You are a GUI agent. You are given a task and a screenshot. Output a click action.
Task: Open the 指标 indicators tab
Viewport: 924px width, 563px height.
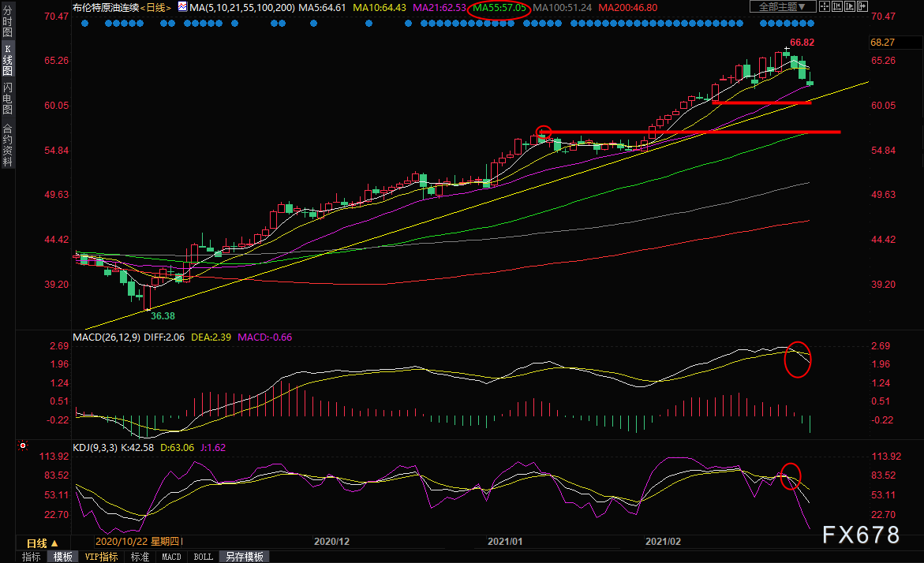click(x=32, y=557)
